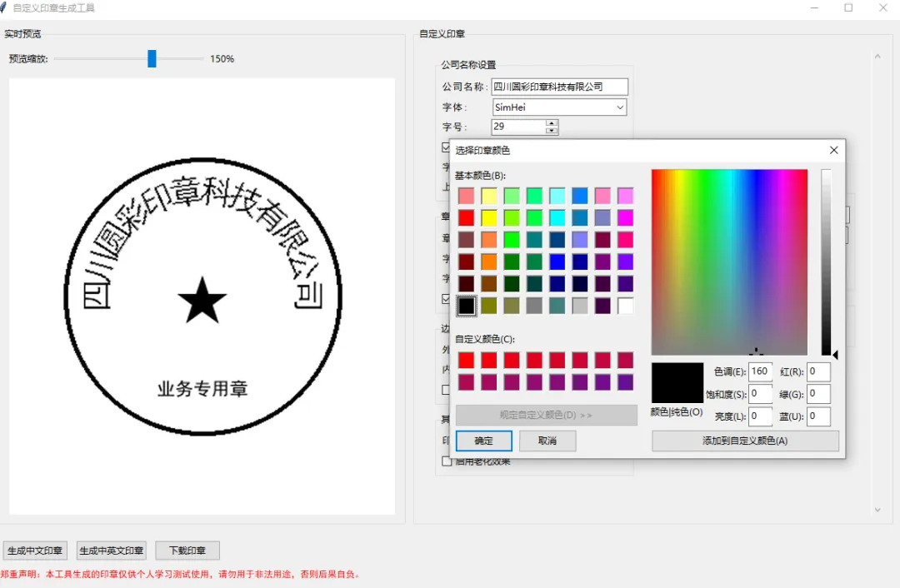Click the settings panel scrollbar up arrow
Screen dimensions: 900x588
coord(877,57)
